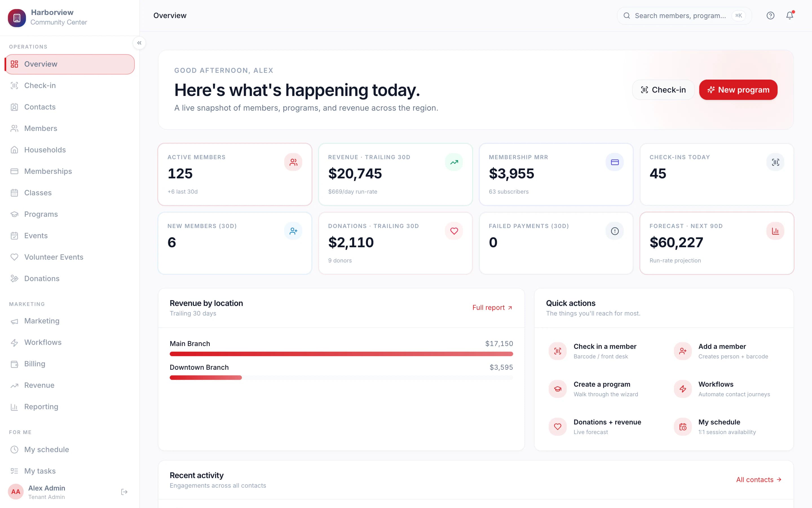Screen dimensions: 812x508
Task: Open the Members sidebar item
Action: click(x=70, y=128)
